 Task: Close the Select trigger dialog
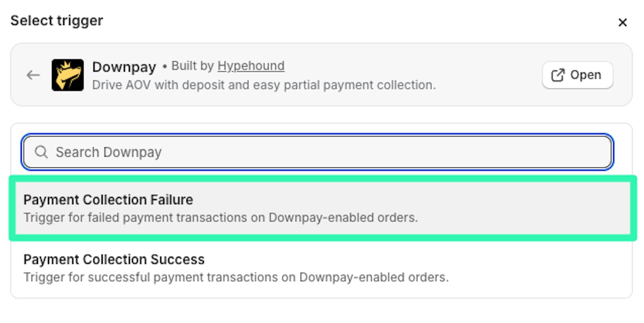coord(623,22)
